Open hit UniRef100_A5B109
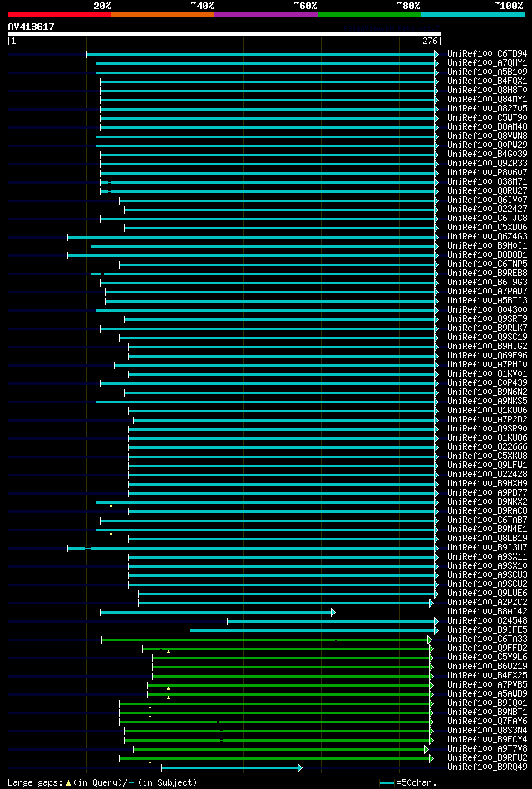532x789 pixels. [487, 72]
